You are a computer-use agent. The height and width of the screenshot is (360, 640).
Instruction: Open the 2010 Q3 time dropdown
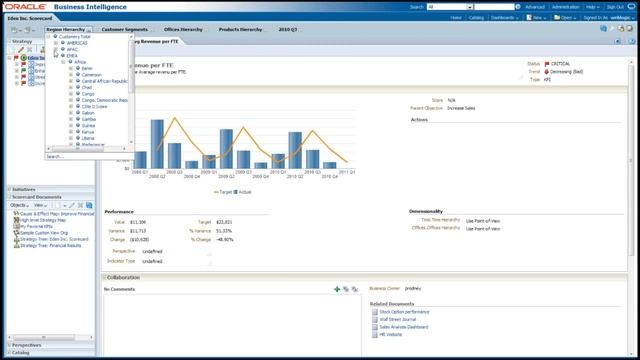[x=290, y=29]
